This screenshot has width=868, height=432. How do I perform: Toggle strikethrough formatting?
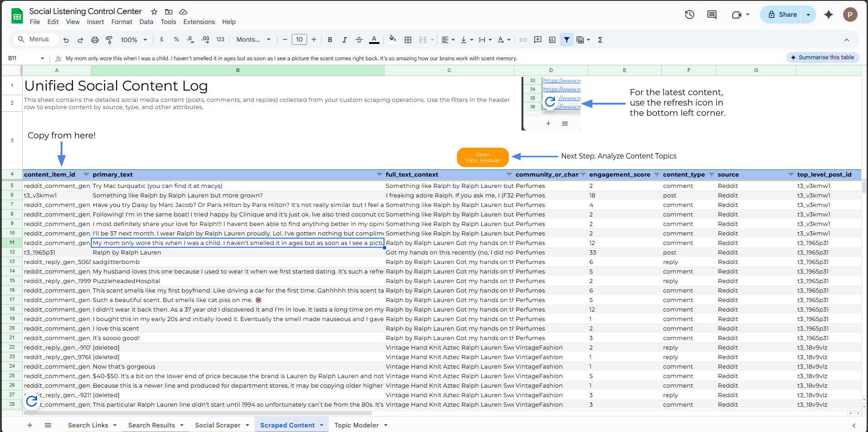click(x=359, y=40)
